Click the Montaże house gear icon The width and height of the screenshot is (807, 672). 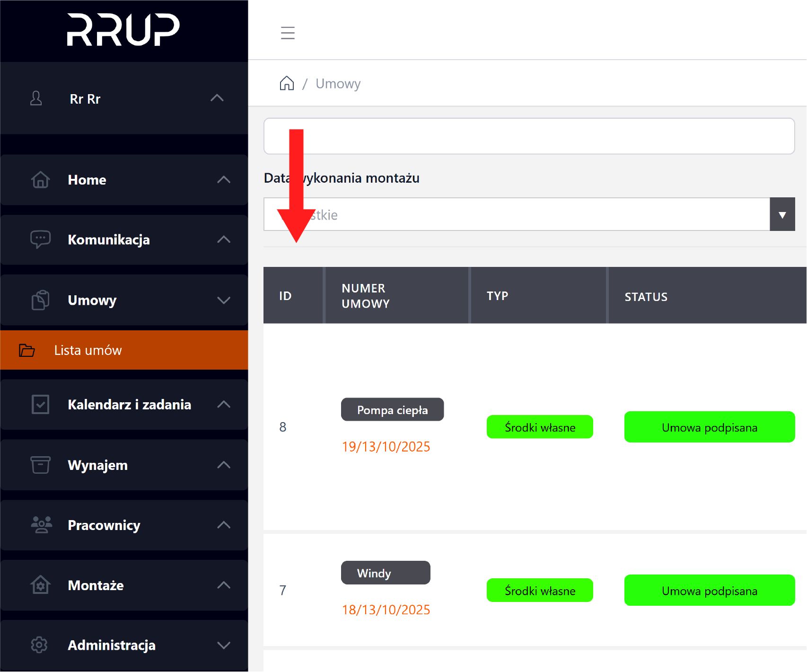40,585
